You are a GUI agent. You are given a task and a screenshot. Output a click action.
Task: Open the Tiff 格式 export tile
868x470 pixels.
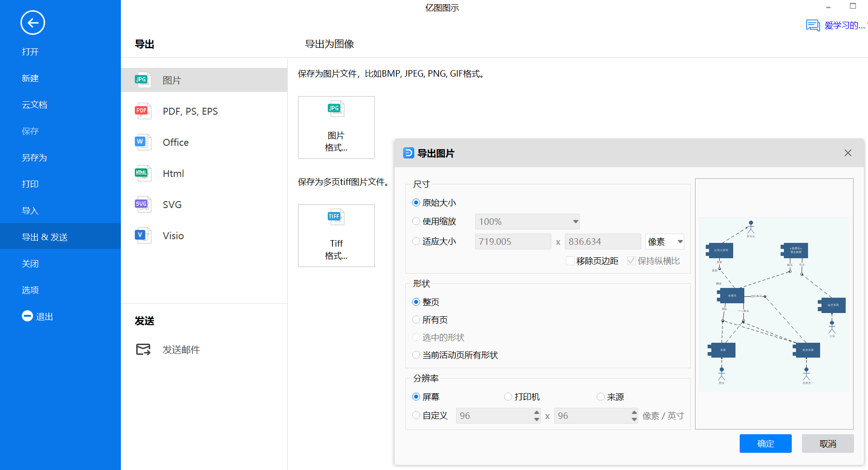point(336,235)
